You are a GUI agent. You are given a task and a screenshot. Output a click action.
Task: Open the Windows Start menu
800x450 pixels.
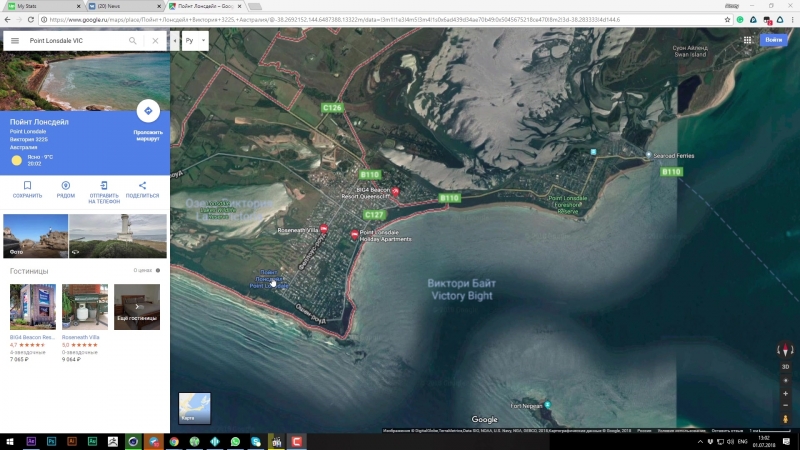point(10,441)
